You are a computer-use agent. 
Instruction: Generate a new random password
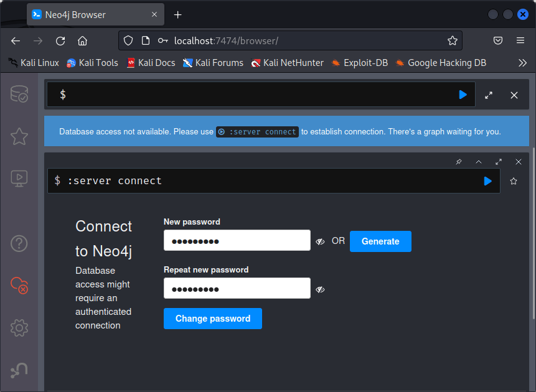380,241
